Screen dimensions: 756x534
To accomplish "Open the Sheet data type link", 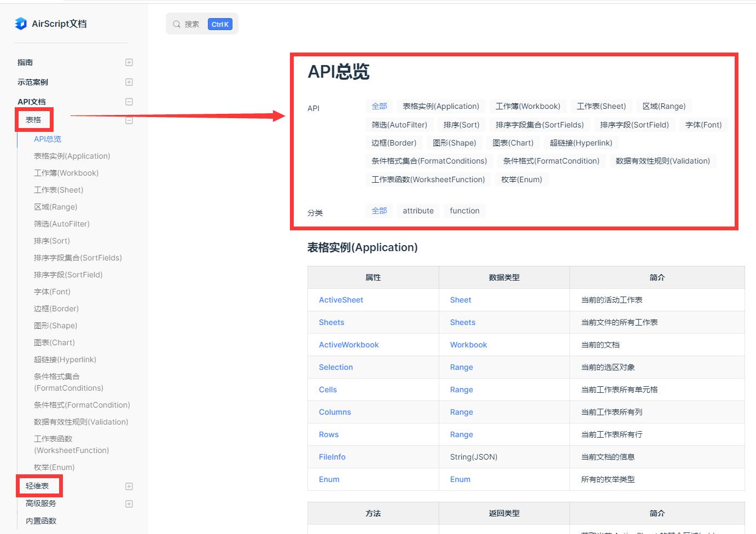I will 461,300.
